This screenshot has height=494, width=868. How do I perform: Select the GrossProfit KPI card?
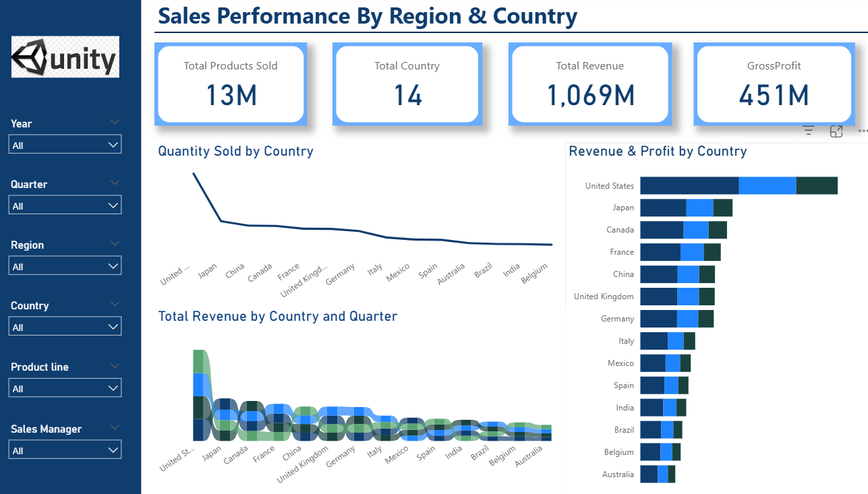[x=774, y=84]
